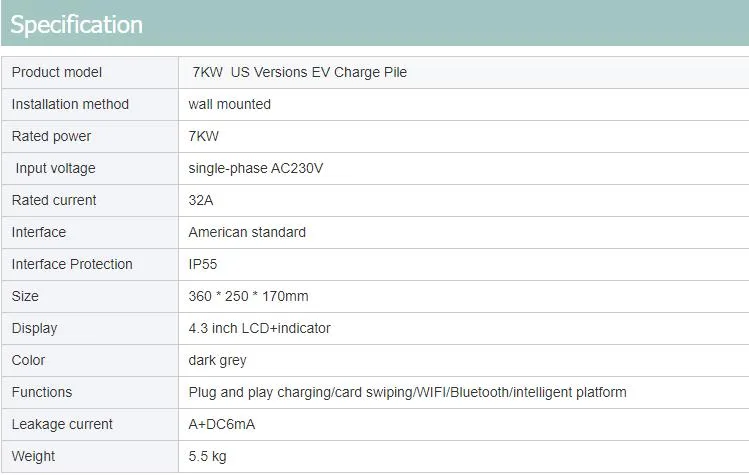This screenshot has width=749, height=475.
Task: Select the IP55 protection value
Action: point(203,264)
